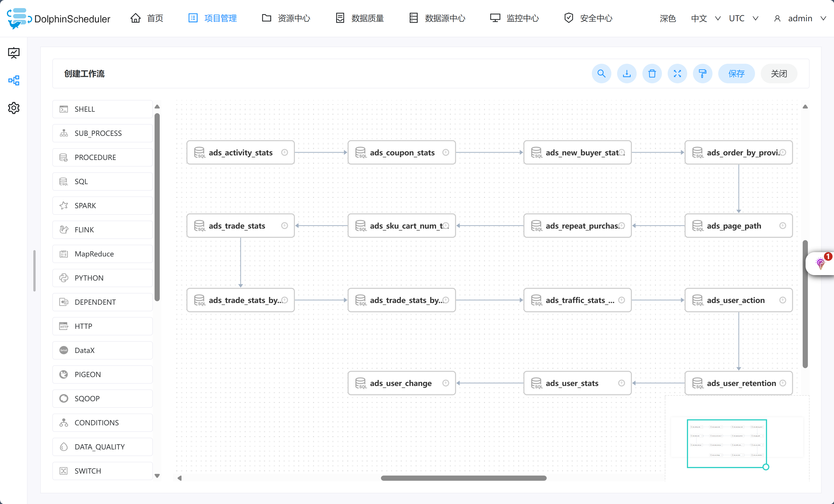Open sidebar settings gear icon
This screenshot has height=504, width=834.
(14, 108)
